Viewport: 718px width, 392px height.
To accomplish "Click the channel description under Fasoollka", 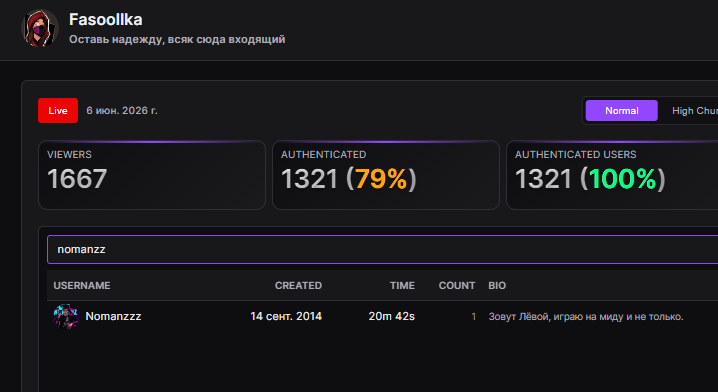I will pos(177,39).
